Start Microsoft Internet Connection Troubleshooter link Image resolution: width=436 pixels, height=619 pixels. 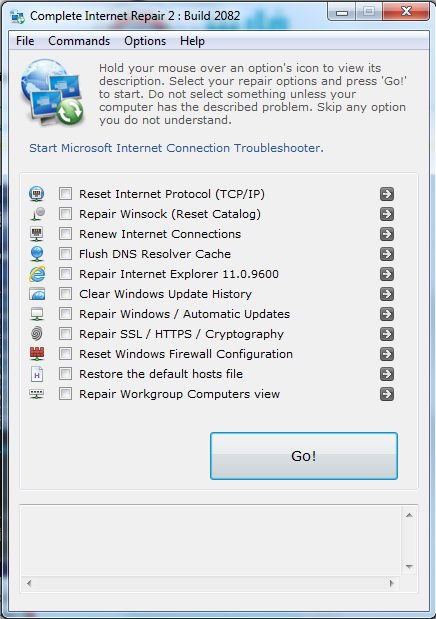pyautogui.click(x=176, y=148)
